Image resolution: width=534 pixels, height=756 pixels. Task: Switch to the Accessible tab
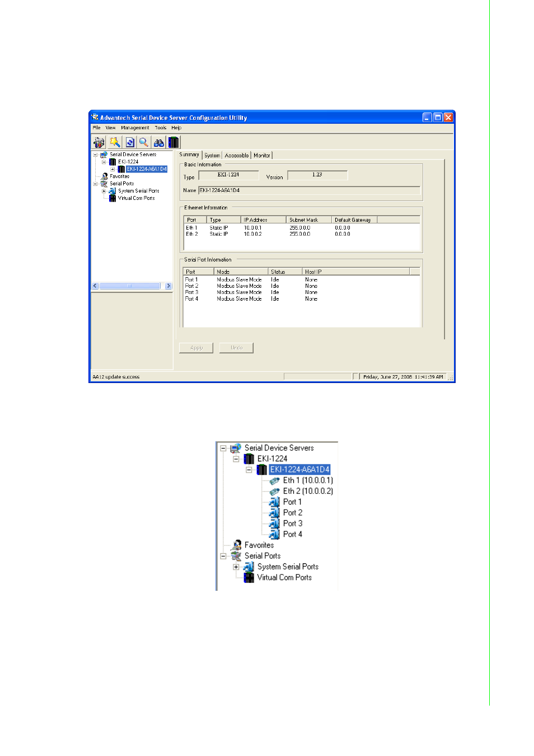coord(237,156)
